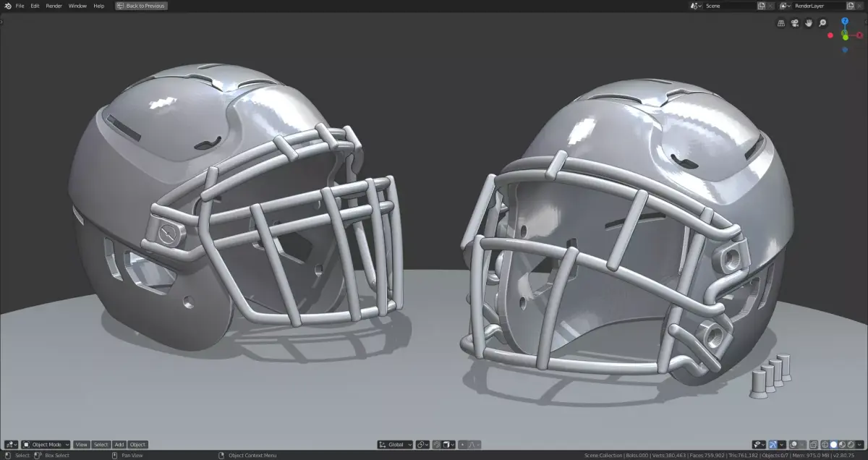Open the gizmo options dropdown arrow
This screenshot has width=868, height=460.
pyautogui.click(x=781, y=445)
